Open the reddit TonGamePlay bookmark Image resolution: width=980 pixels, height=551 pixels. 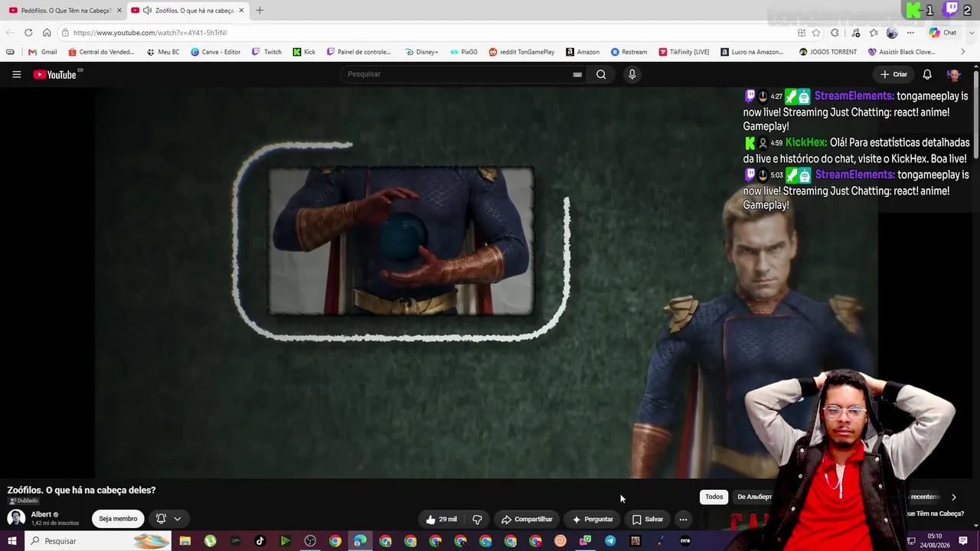tap(521, 52)
